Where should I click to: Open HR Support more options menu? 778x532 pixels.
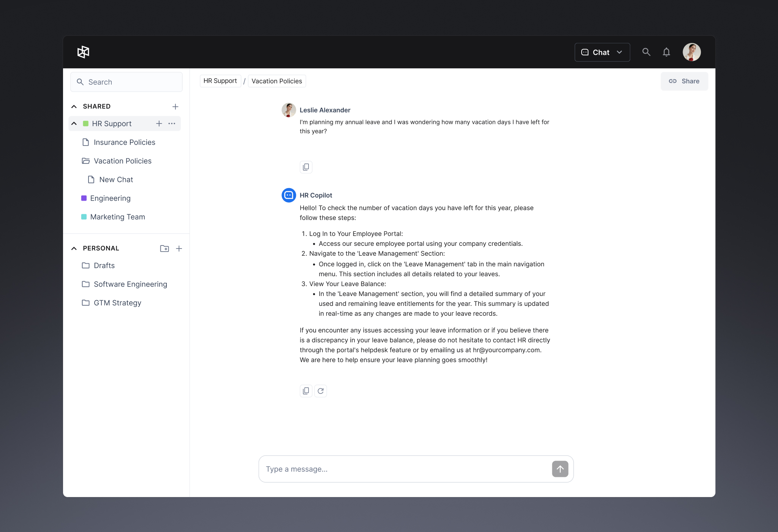(172, 123)
